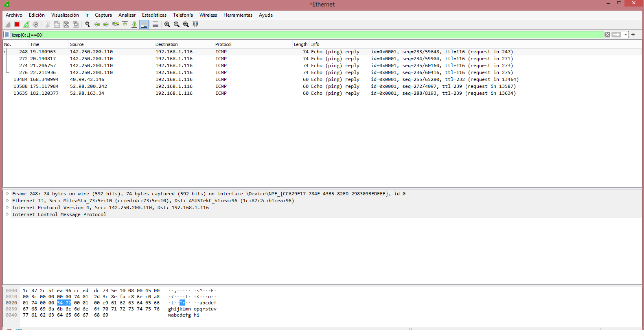Expand Internet Protocol Version 4 section

click(7, 208)
